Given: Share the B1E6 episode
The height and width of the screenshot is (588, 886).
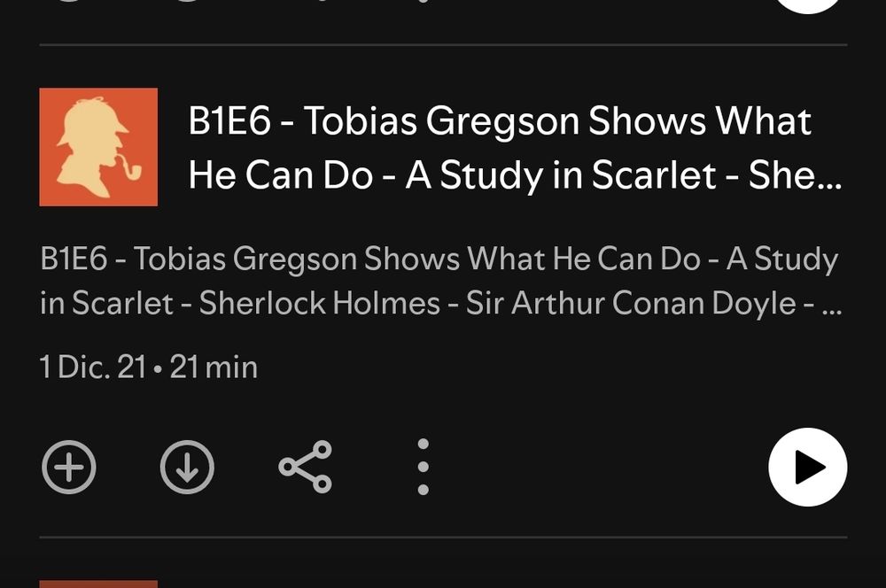Looking at the screenshot, I should (305, 468).
